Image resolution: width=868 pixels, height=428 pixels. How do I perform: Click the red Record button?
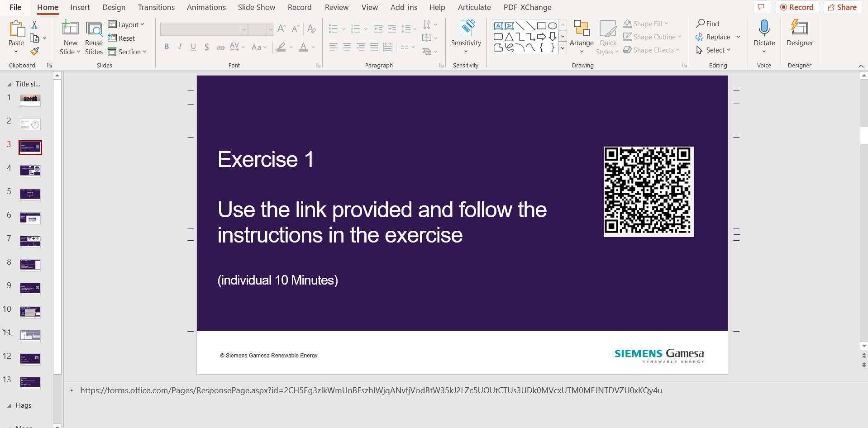coord(797,7)
